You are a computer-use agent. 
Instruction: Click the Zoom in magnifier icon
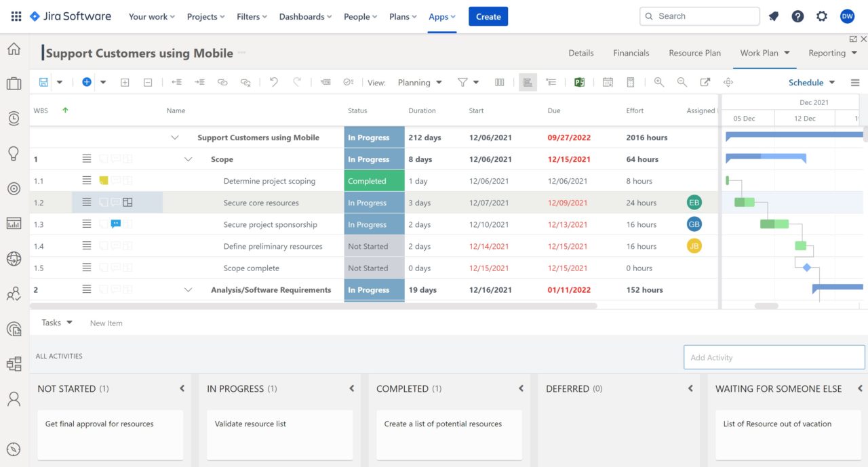(659, 82)
